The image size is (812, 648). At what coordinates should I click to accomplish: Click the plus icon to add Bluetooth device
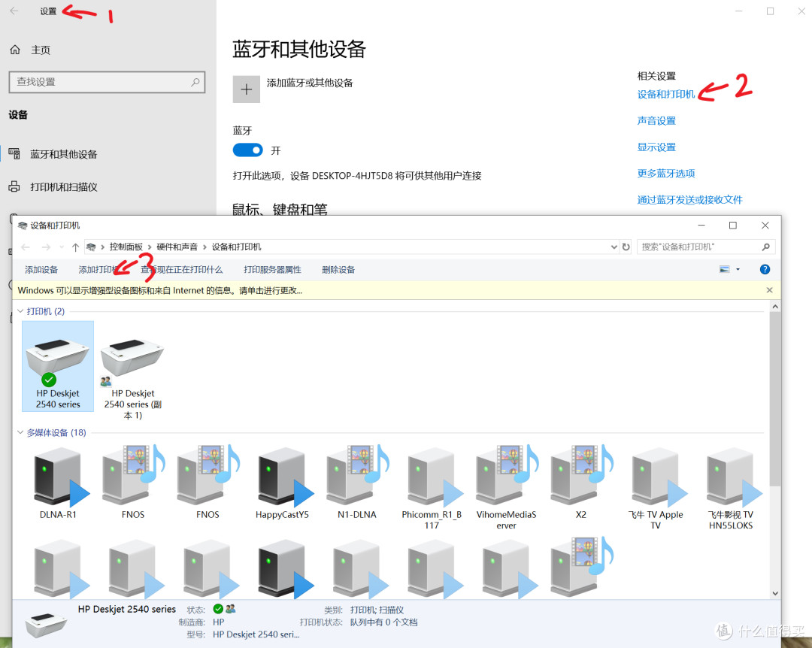coord(247,89)
